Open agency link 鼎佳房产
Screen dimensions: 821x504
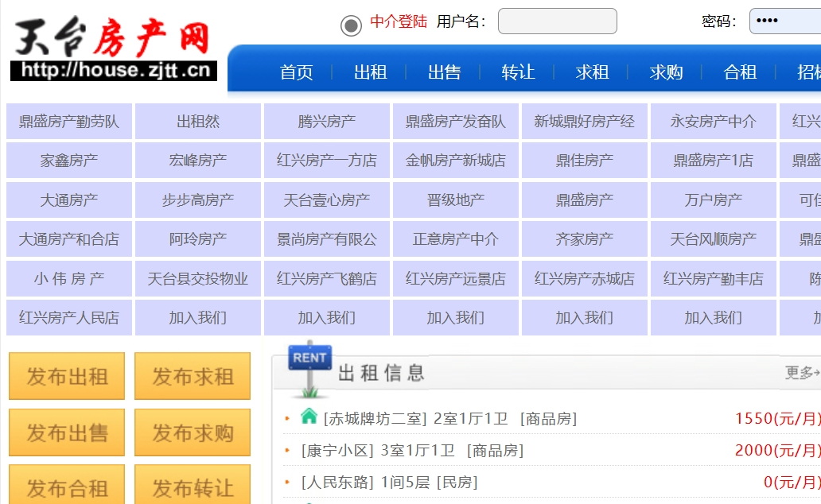pos(585,160)
